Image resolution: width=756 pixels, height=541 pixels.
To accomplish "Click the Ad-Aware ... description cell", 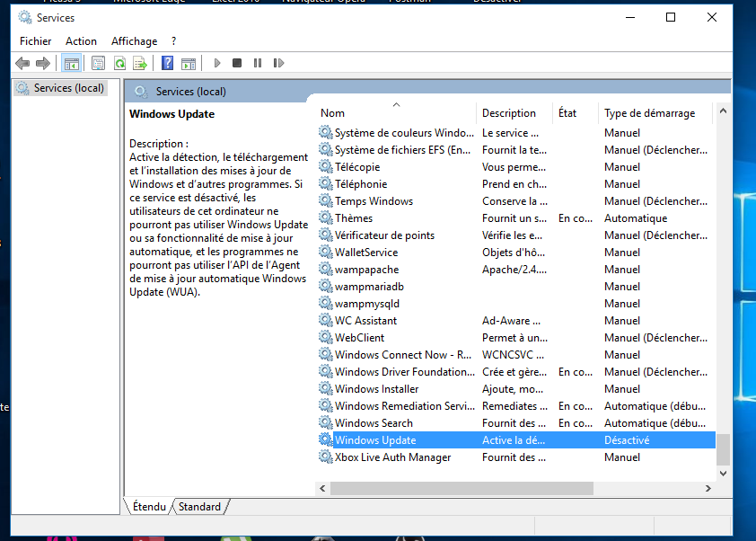I will click(x=511, y=321).
